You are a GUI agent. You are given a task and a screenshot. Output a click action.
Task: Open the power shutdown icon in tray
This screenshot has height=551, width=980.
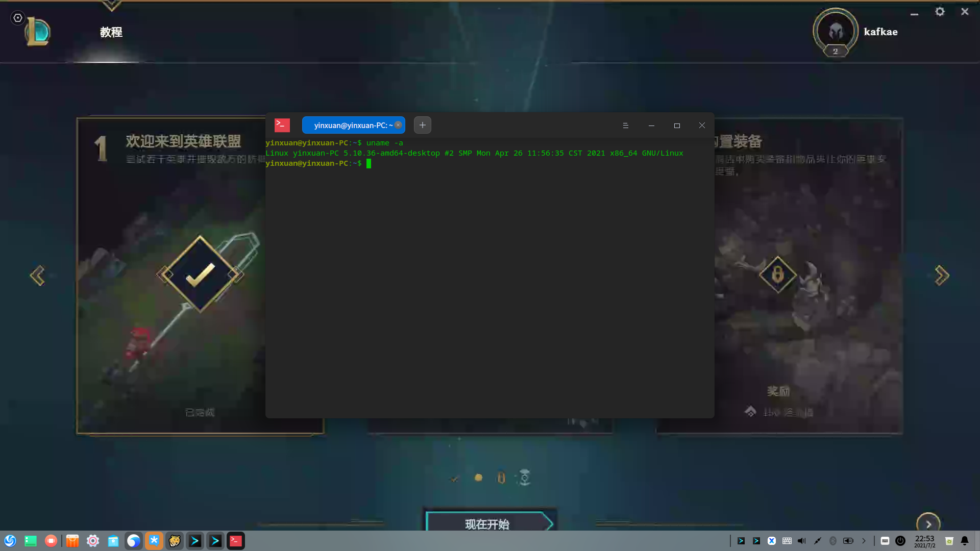click(x=900, y=541)
